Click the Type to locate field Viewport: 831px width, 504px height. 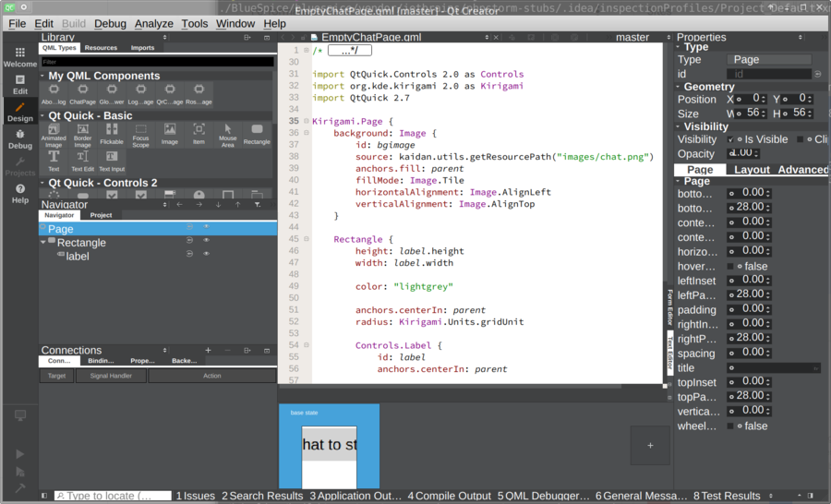pyautogui.click(x=113, y=496)
